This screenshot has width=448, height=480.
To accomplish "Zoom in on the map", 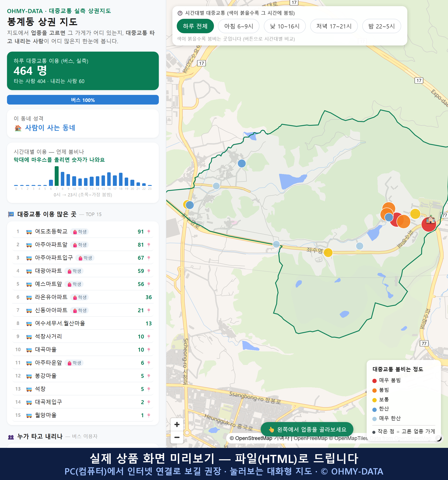I will point(177,424).
